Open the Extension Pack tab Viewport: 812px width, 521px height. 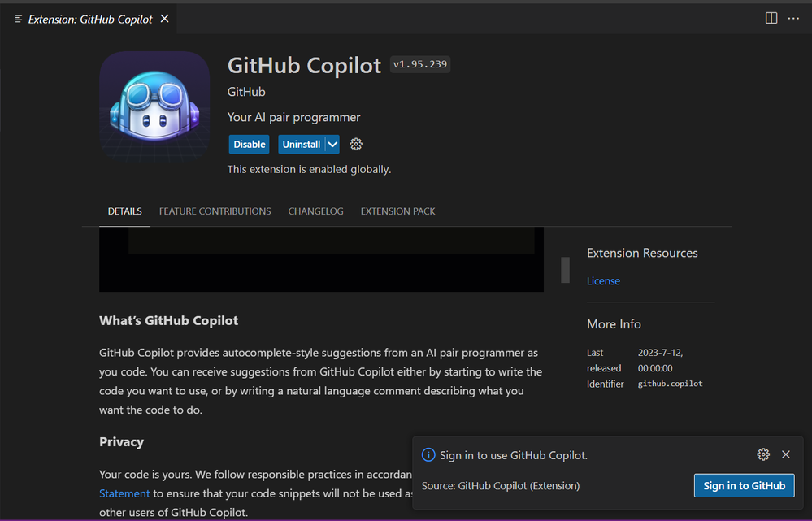397,211
